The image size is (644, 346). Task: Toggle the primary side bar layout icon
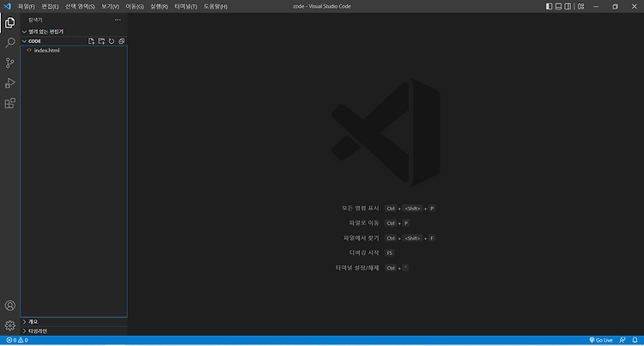pos(550,7)
